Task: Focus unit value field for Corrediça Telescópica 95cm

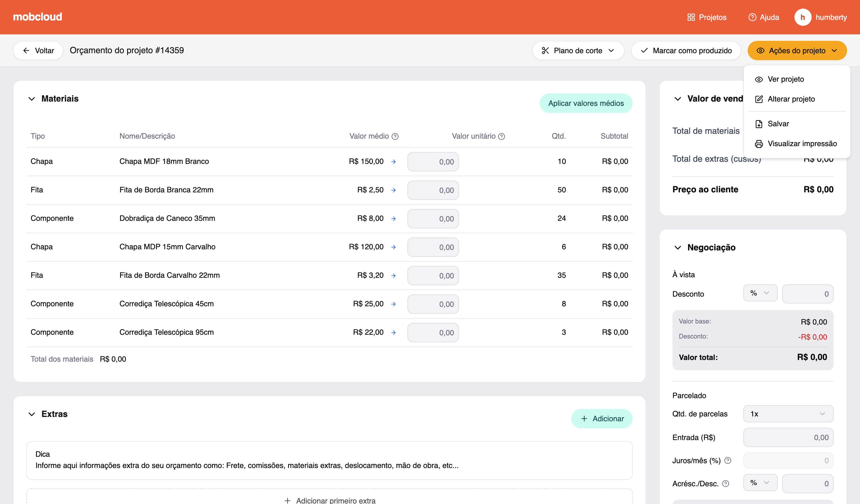Action: pos(433,333)
